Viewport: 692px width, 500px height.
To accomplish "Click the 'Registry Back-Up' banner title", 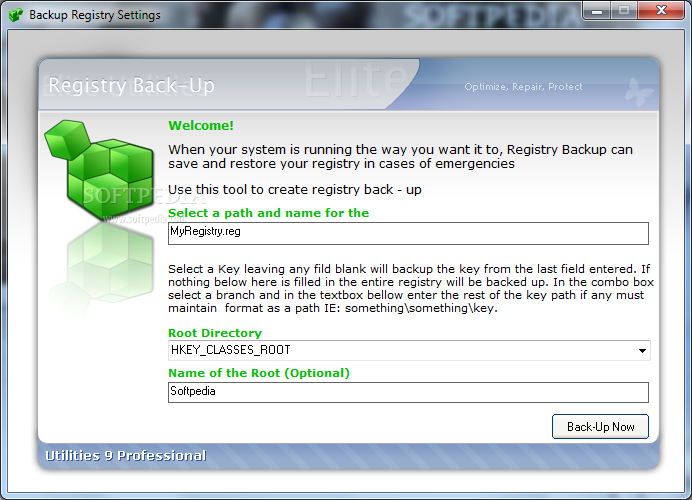I will pos(132,85).
